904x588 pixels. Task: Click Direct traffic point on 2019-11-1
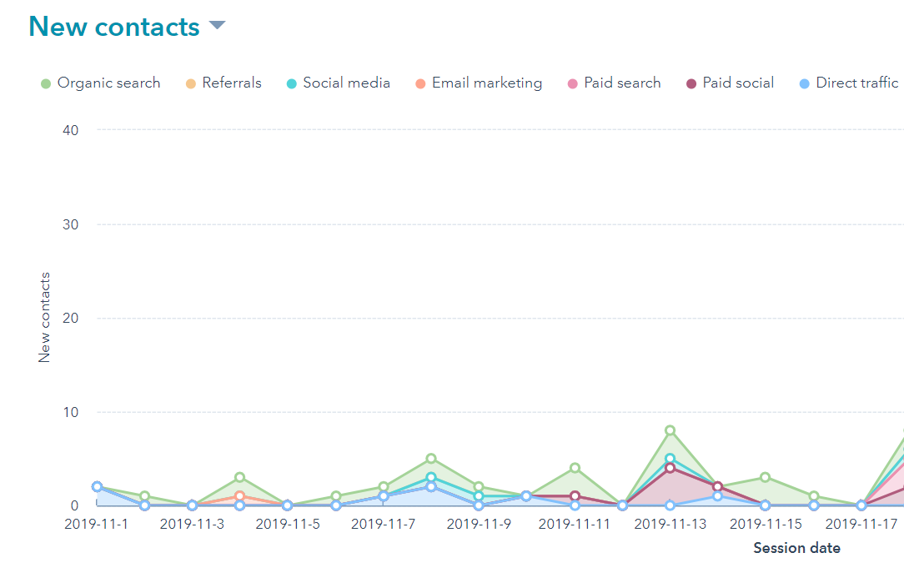[97, 486]
